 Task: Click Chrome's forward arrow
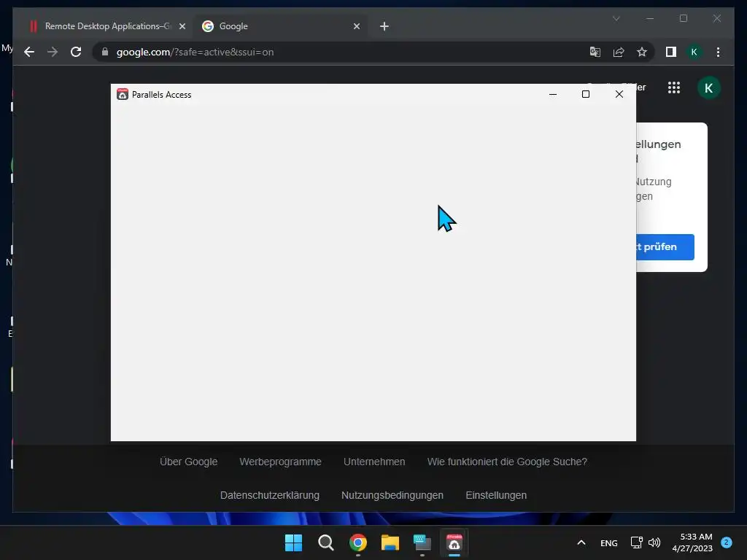point(53,52)
